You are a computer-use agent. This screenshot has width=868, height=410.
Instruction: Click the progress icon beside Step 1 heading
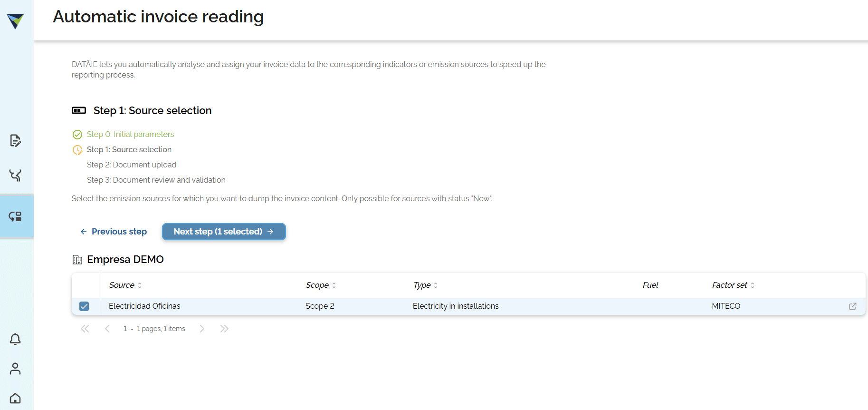pyautogui.click(x=79, y=110)
